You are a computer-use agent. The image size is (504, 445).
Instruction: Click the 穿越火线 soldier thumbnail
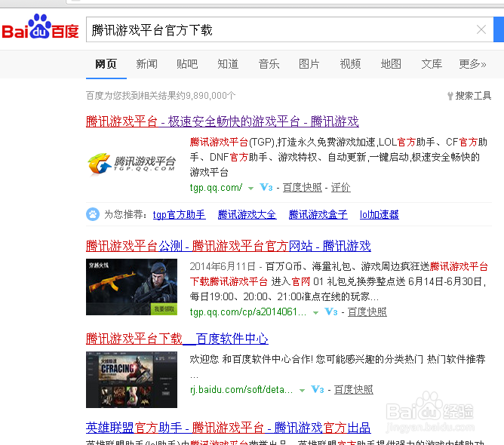(131, 287)
